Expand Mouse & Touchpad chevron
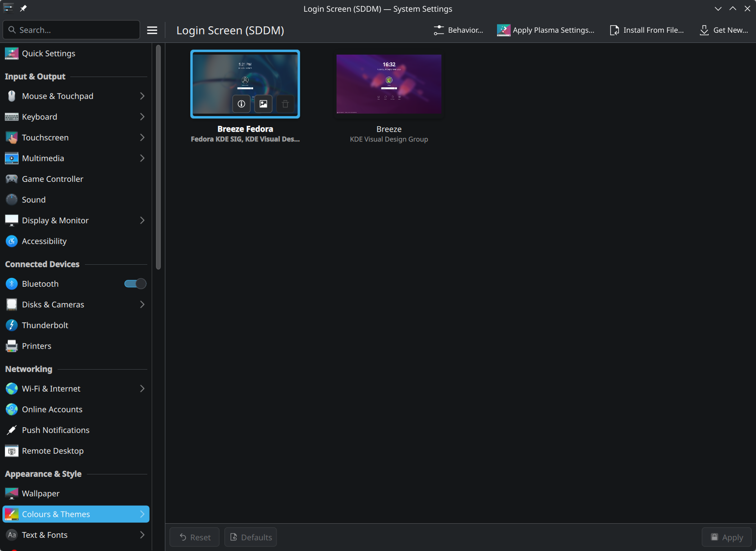The width and height of the screenshot is (756, 551). [142, 96]
